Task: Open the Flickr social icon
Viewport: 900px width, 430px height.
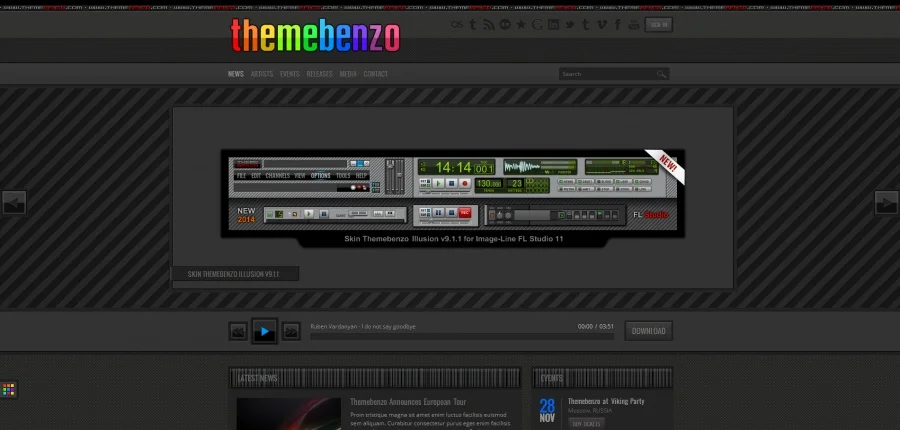Action: coord(505,25)
